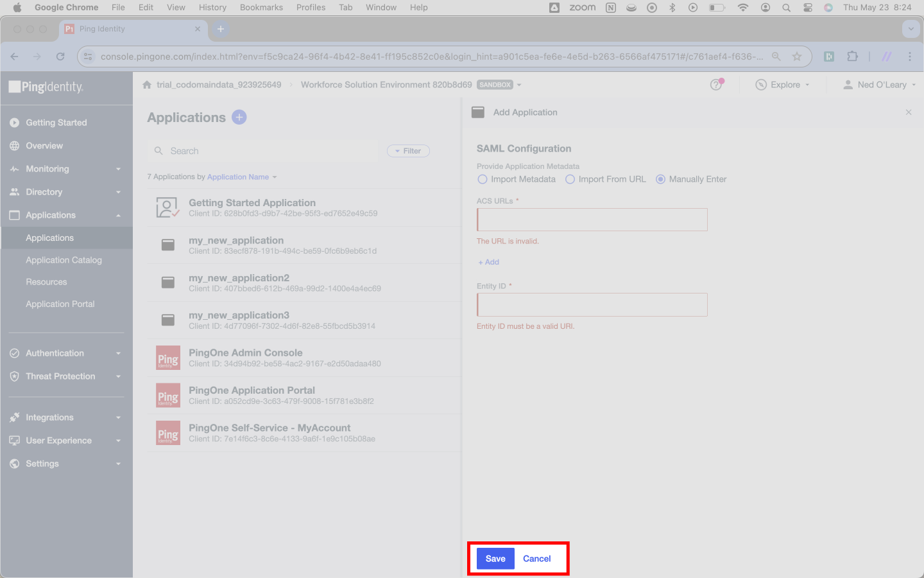Screen dimensions: 924x578
Task: Click the + Add link under ACS URLs
Action: (x=488, y=262)
